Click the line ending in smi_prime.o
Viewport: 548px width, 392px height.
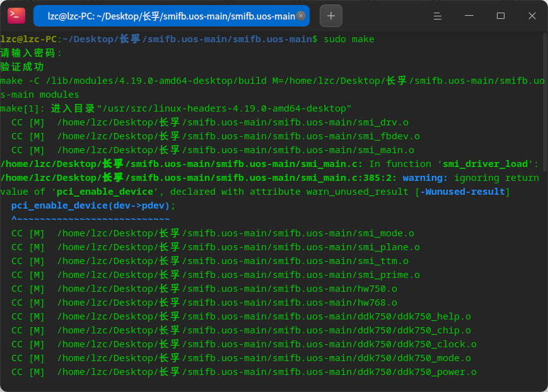click(x=215, y=275)
